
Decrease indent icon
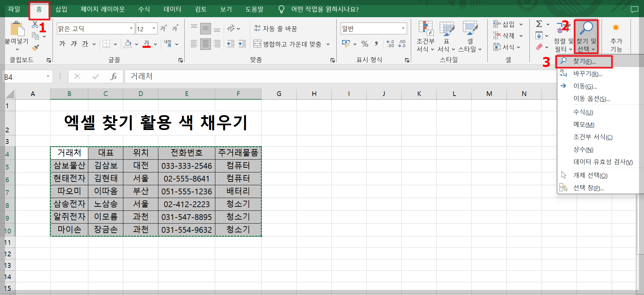[x=231, y=44]
